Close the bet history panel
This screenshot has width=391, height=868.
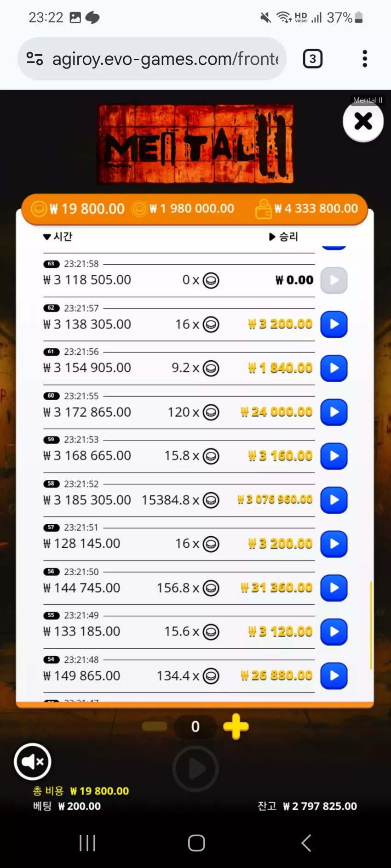point(363,121)
